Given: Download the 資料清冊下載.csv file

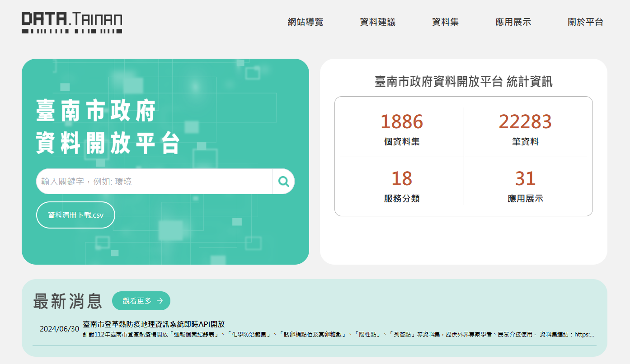Looking at the screenshot, I should [75, 215].
